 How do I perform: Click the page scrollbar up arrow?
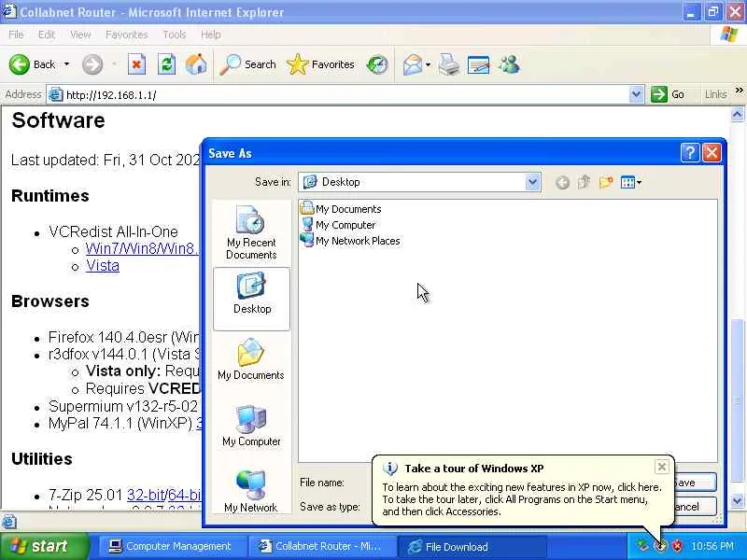(737, 114)
